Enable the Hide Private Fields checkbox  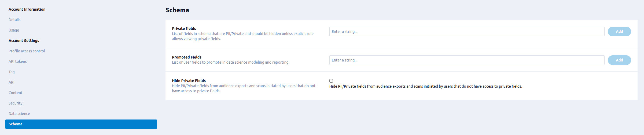(331, 81)
